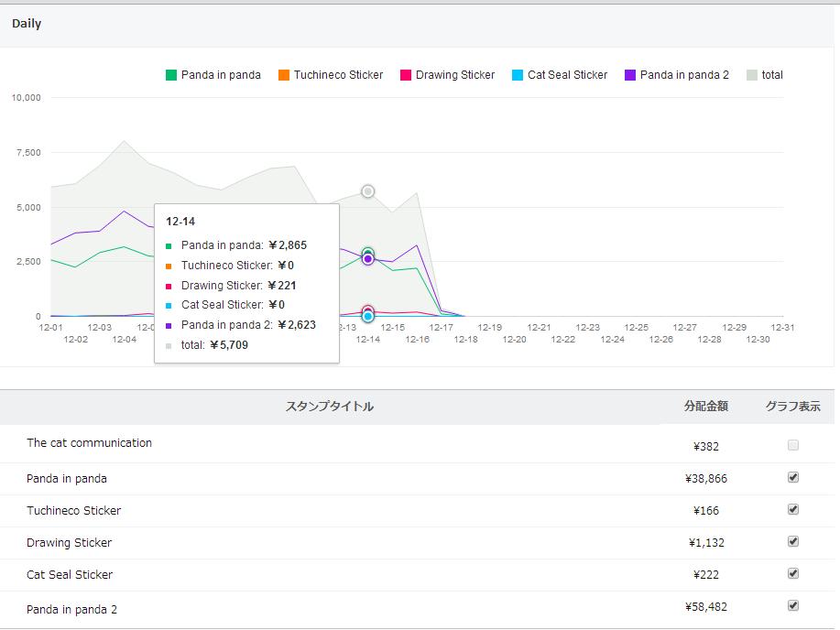This screenshot has width=840, height=630.
Task: Click the pink Drawing Sticker point at 12-14
Action: tap(367, 311)
